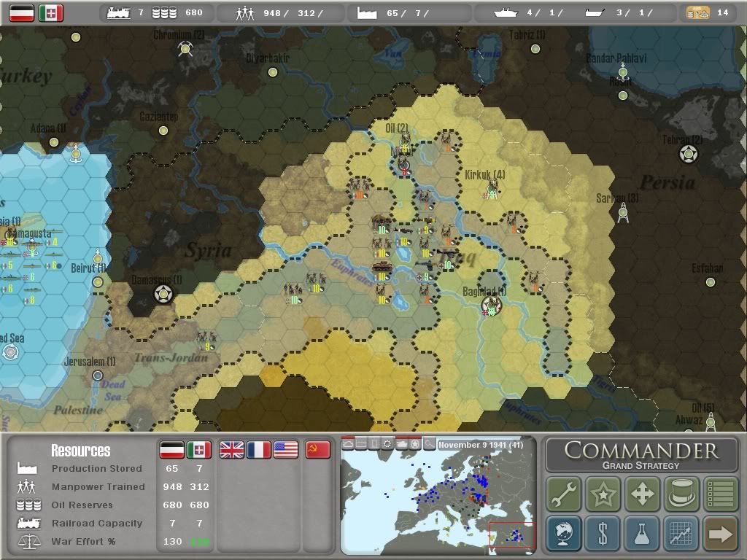The image size is (747, 560).
Task: Select the British flag tab in Resources panel
Action: 231,449
